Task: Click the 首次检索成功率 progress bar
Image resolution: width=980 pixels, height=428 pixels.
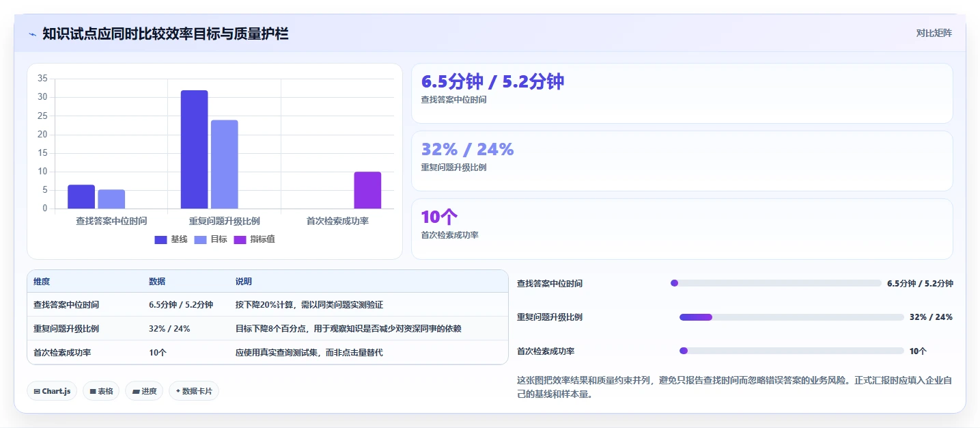Action: [792, 351]
